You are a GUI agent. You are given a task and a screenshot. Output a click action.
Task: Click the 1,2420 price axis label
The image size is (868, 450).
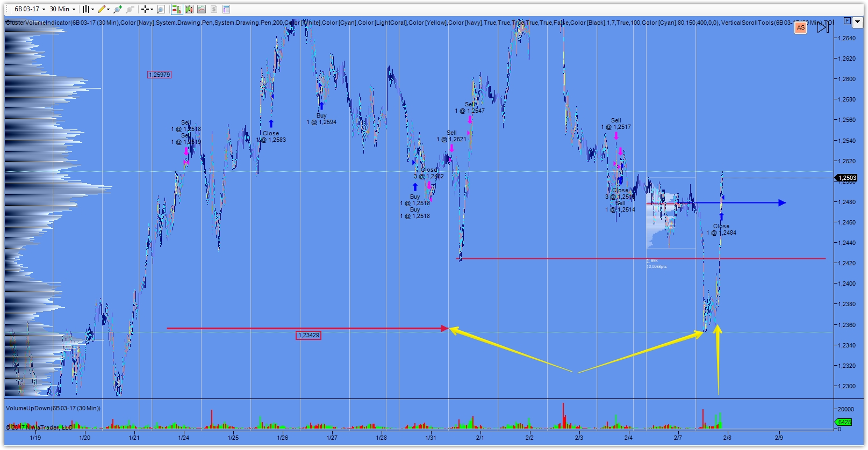(x=847, y=263)
